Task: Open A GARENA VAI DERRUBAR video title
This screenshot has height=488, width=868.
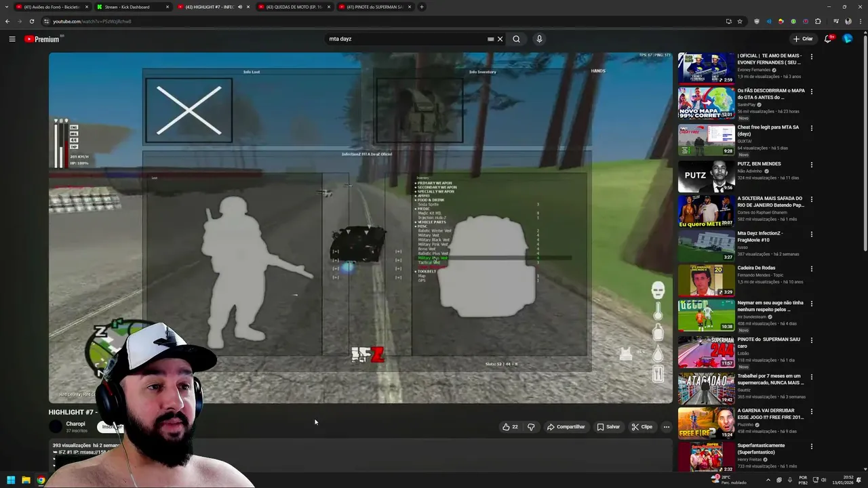Action: pyautogui.click(x=770, y=413)
